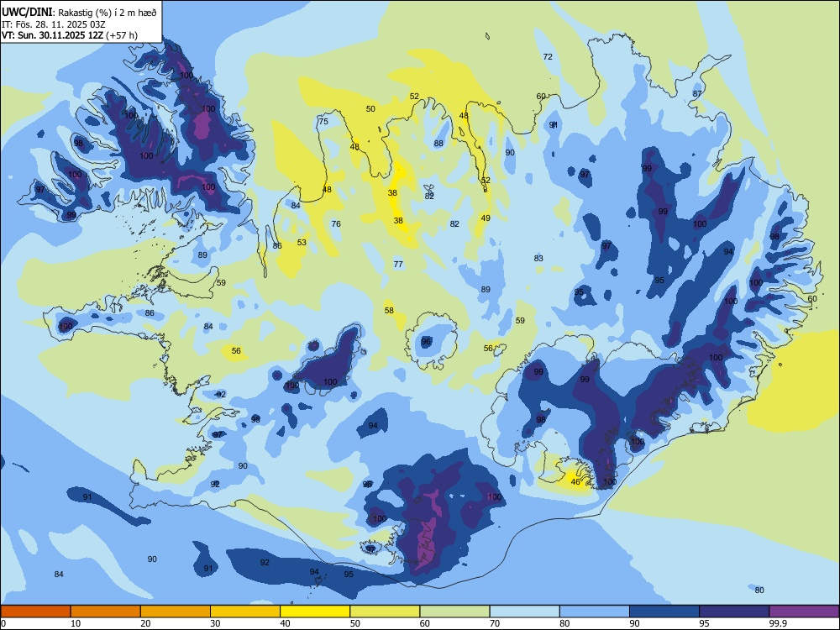
Task: Click the UWC/DINI title text
Action: (27, 12)
